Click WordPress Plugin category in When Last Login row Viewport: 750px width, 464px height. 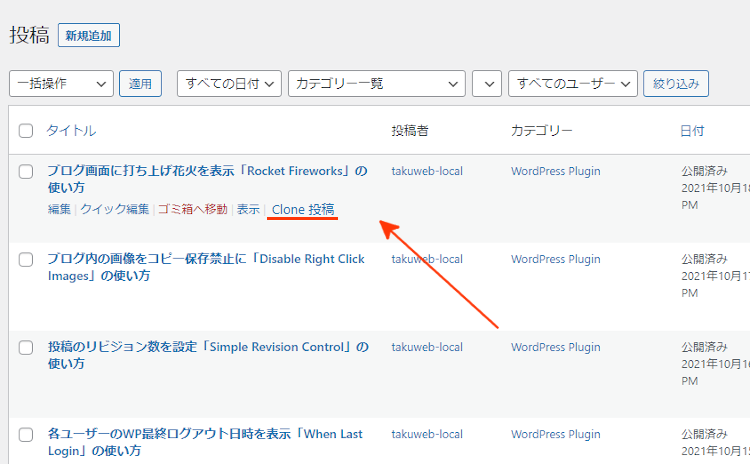[555, 434]
